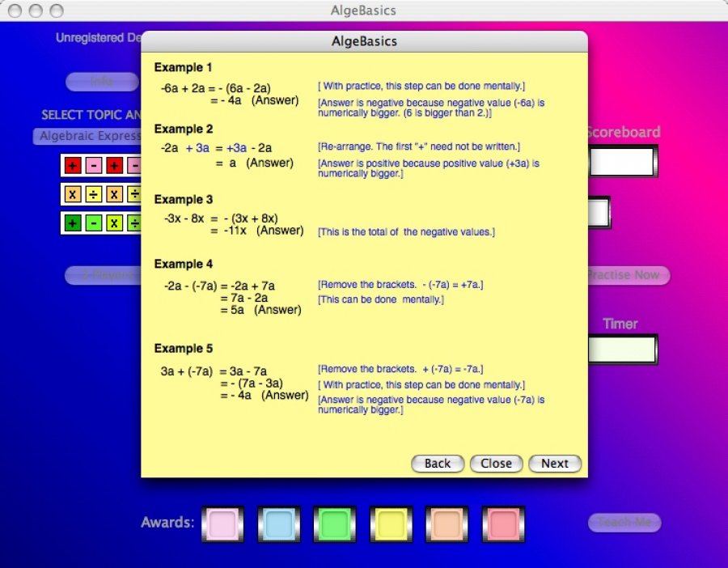
Task: Choose the green mixed operations icon strip
Action: 103,223
